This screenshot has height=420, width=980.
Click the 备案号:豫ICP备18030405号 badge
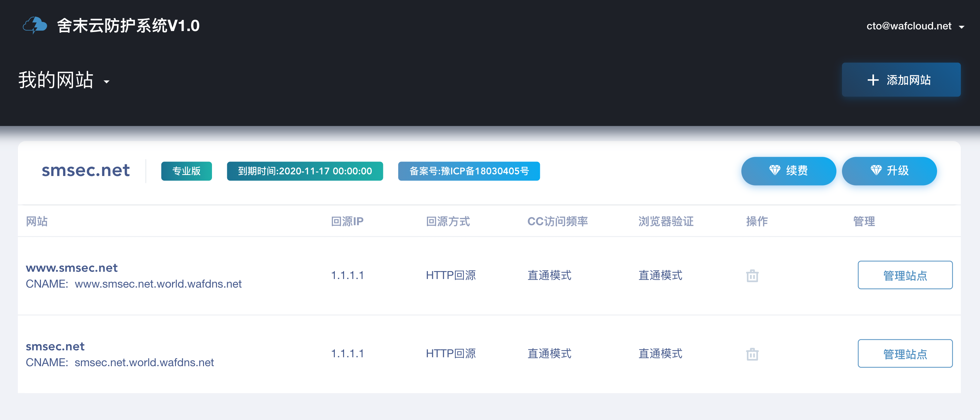click(x=469, y=171)
